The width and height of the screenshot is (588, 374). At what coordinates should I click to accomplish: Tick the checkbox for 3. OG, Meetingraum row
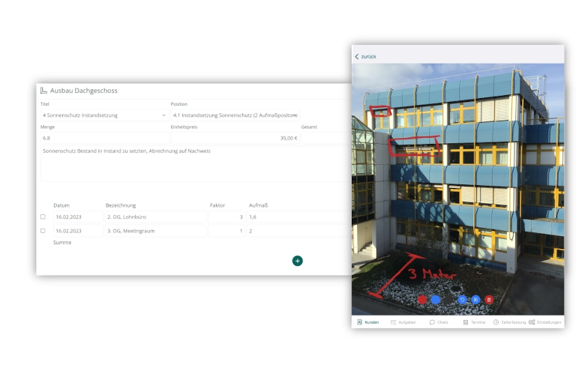[43, 231]
